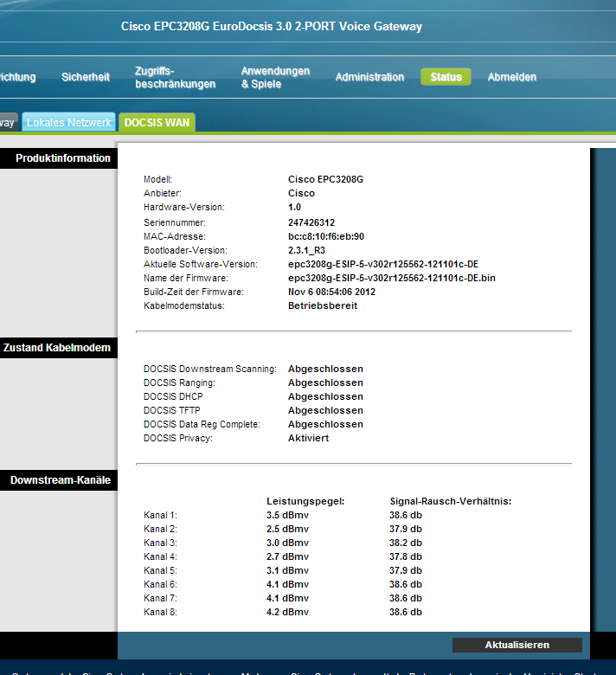Click Kanal 8 power level 4.2 dBmv
The height and width of the screenshot is (675, 616).
[287, 612]
